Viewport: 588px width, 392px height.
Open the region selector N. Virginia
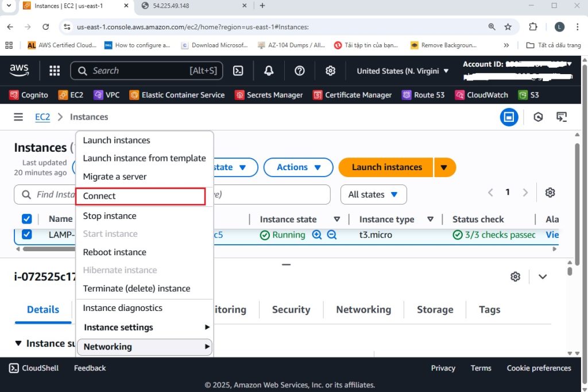click(x=403, y=71)
